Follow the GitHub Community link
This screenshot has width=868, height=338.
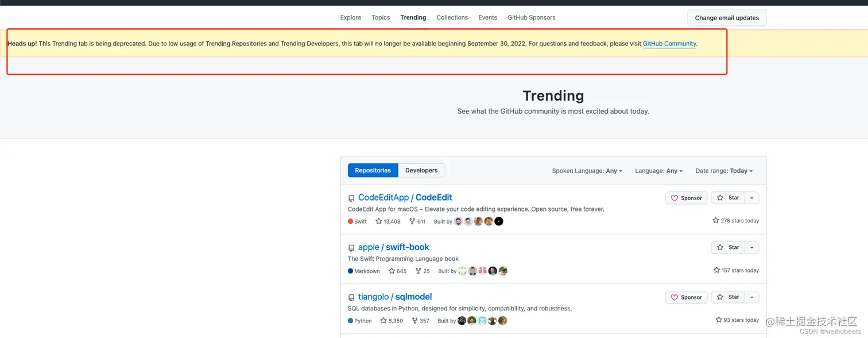[x=669, y=44]
